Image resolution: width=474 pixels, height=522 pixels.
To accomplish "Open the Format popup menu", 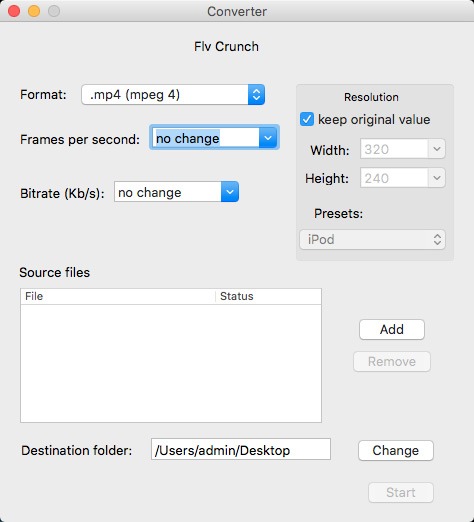I will (x=173, y=95).
